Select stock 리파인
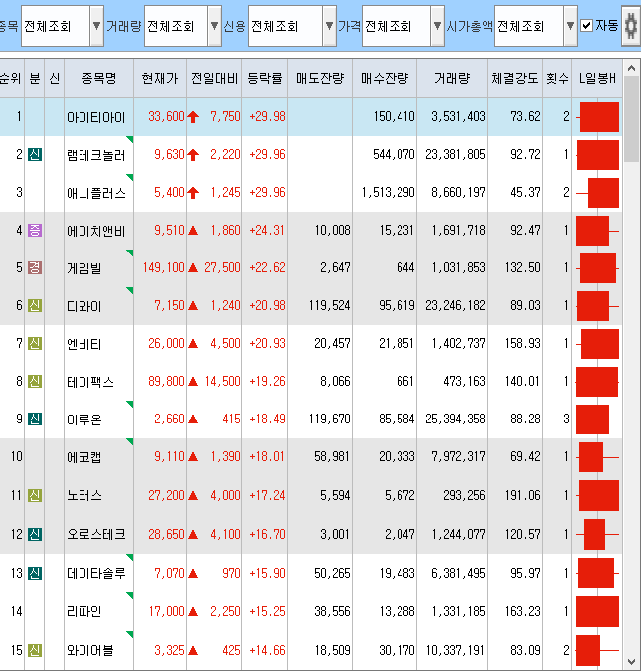641x672 pixels. pyautogui.click(x=84, y=611)
